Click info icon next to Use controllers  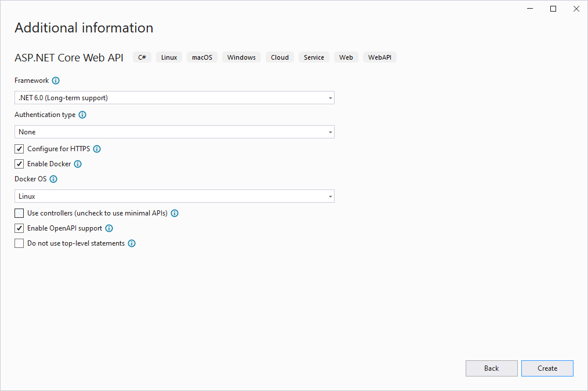[175, 213]
